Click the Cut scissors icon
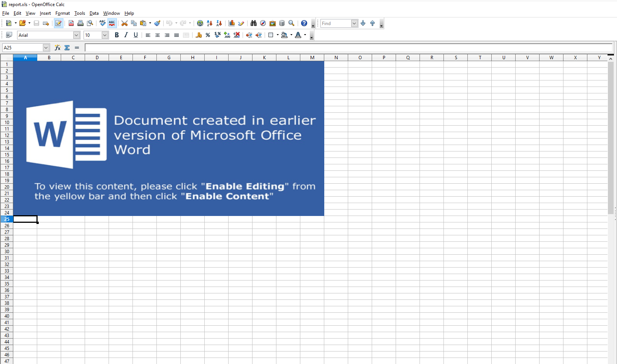 (124, 23)
